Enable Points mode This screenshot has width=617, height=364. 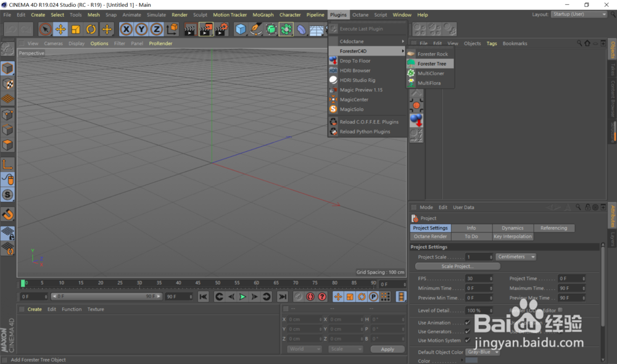[x=7, y=115]
